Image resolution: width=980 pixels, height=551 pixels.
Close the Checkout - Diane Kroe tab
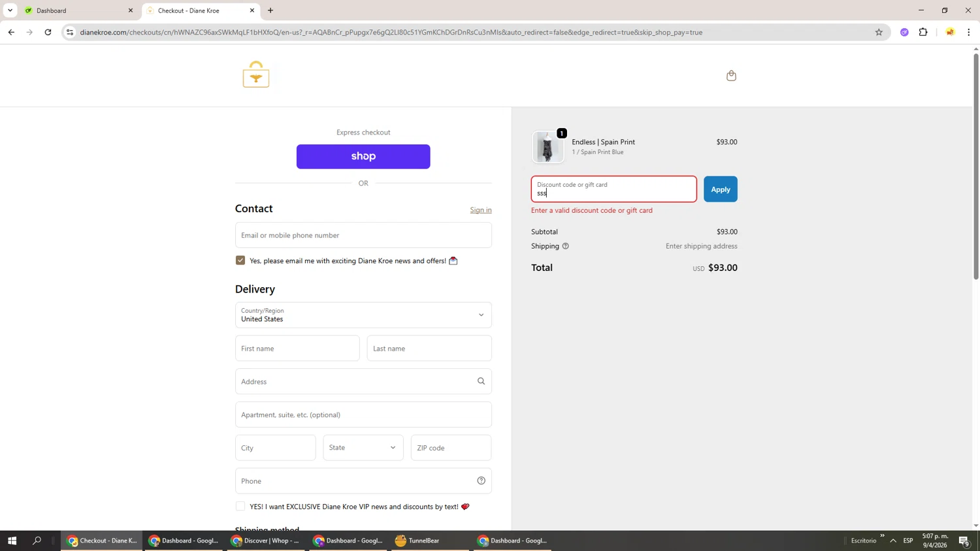[252, 10]
